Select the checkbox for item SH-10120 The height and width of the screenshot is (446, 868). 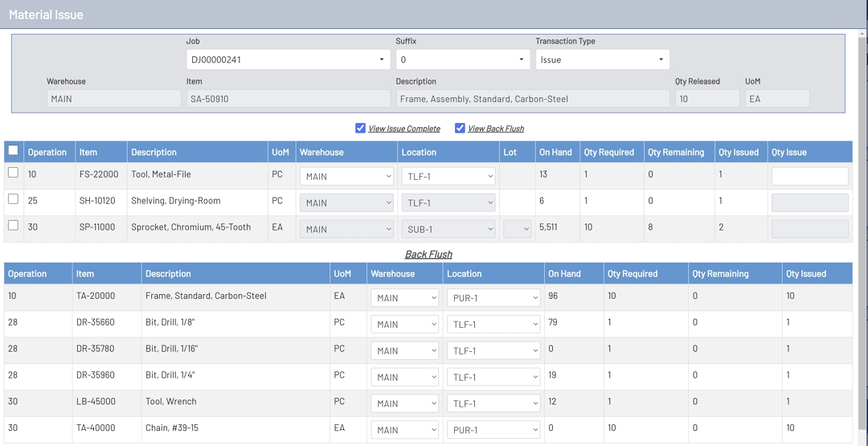tap(13, 199)
